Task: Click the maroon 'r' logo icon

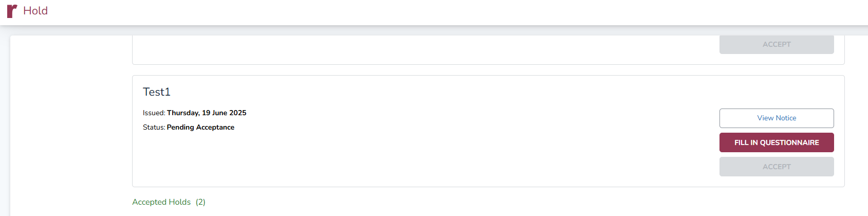Action: point(12,11)
